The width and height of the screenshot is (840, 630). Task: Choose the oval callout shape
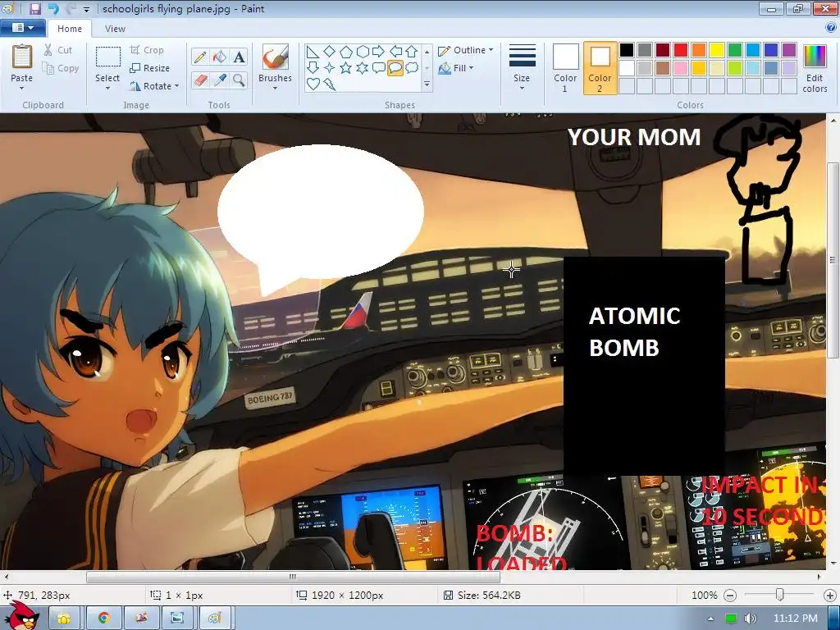[x=395, y=68]
